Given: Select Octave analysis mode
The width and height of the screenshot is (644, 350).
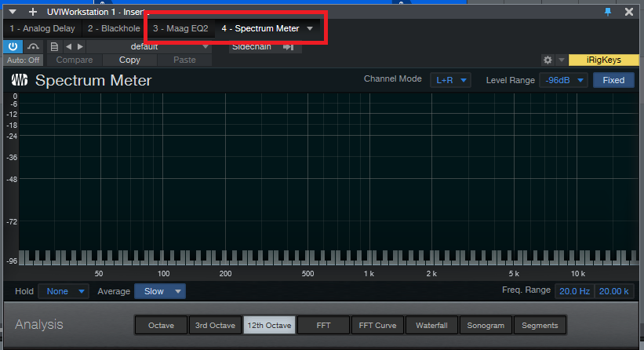Looking at the screenshot, I should (x=161, y=326).
